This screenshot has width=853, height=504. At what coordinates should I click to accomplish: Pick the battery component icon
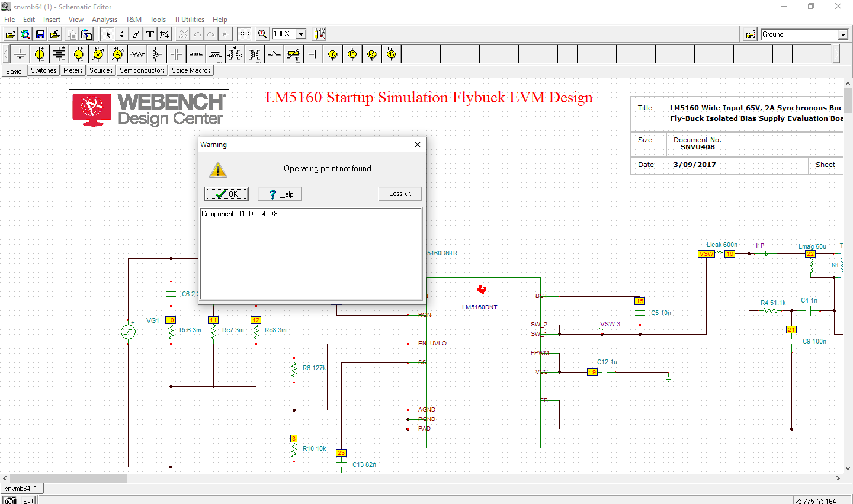pos(59,54)
